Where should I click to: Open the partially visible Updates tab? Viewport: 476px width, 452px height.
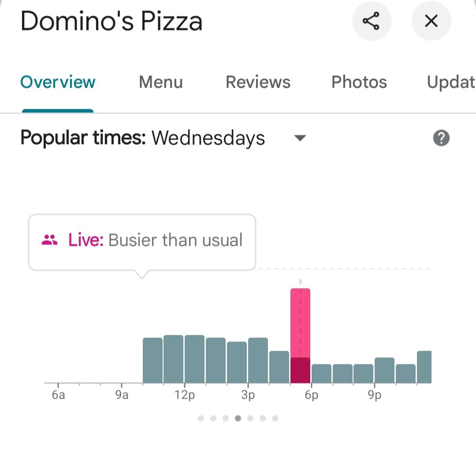(451, 82)
